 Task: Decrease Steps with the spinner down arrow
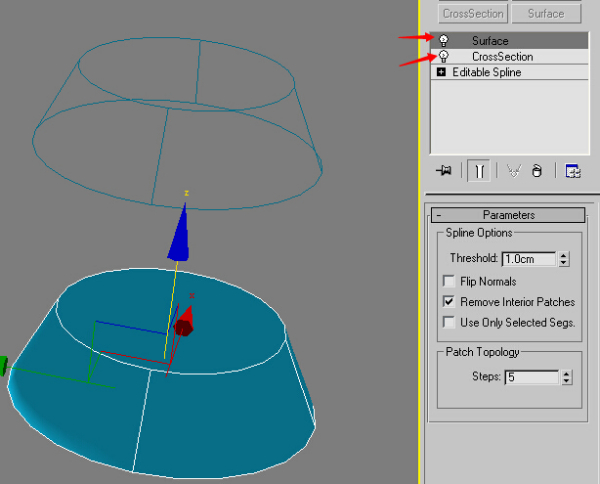[x=567, y=381]
